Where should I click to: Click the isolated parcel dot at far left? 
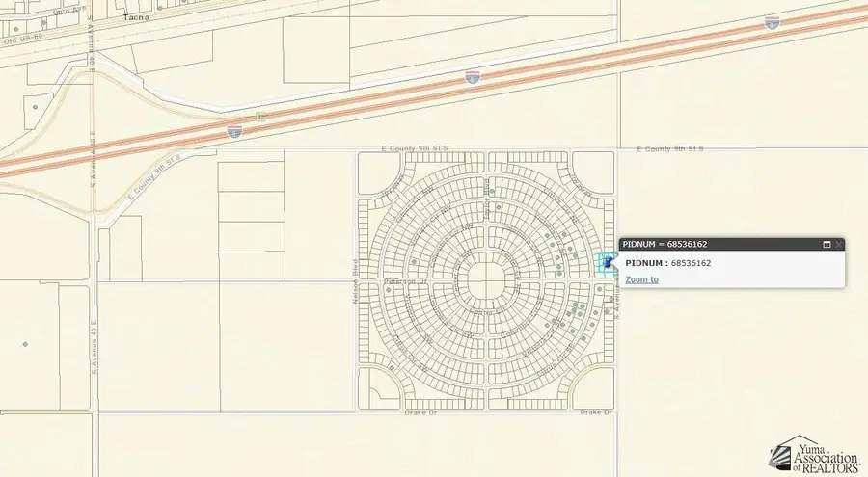(25, 344)
